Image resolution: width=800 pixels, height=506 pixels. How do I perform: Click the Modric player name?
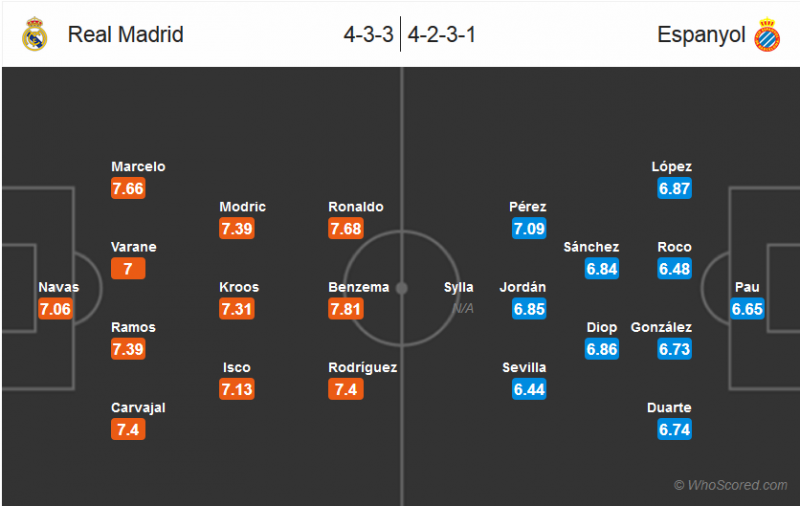point(243,207)
